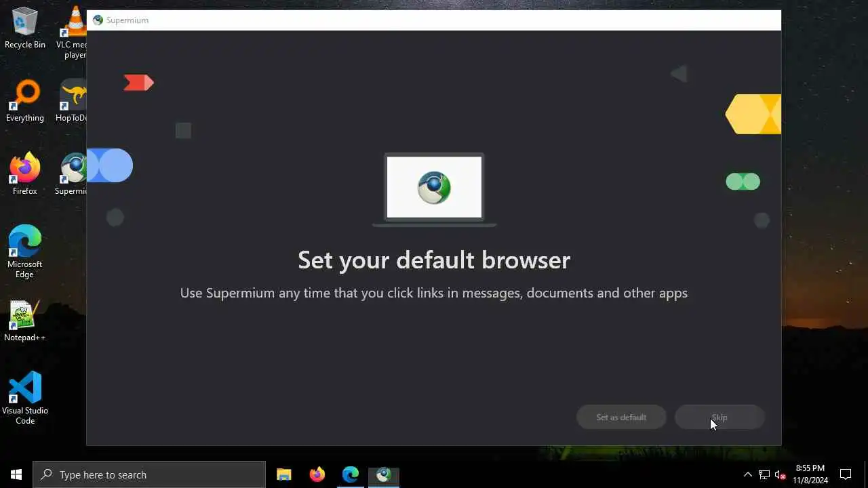This screenshot has height=488, width=868.
Task: Open the notification center icon
Action: click(846, 474)
